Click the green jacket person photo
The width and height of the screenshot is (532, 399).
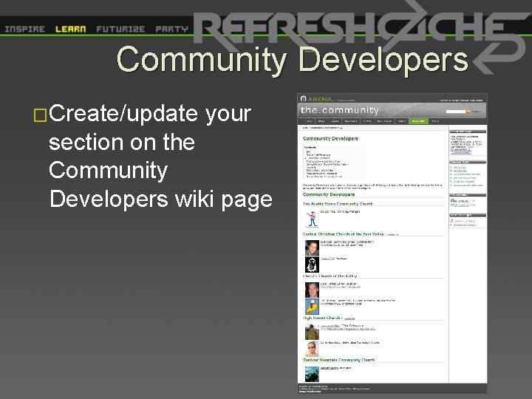click(x=312, y=332)
